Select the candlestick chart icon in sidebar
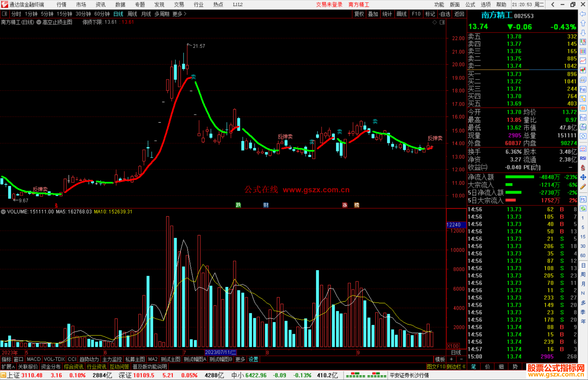 point(583,70)
